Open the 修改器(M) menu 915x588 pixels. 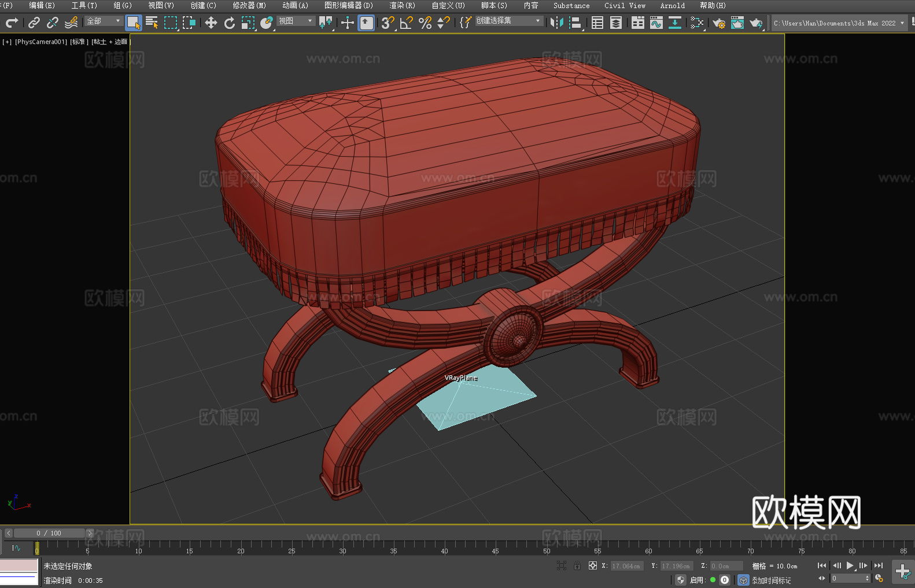[249, 5]
